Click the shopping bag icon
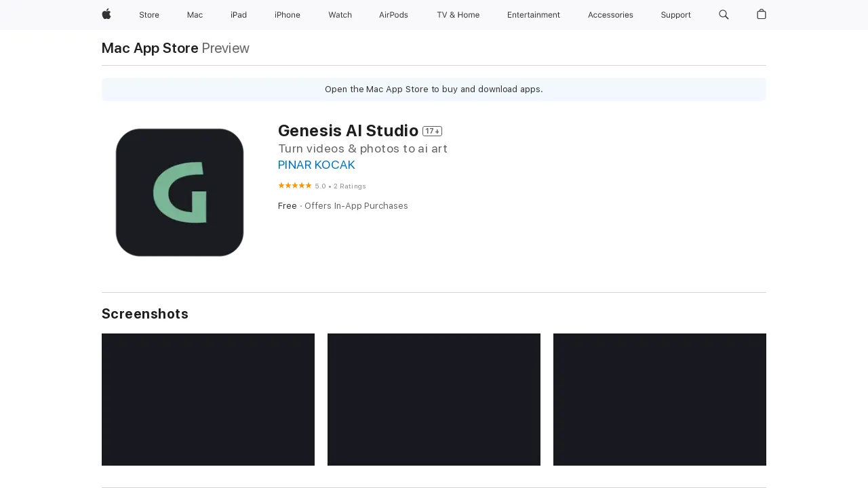The width and height of the screenshot is (868, 488). (x=760, y=15)
